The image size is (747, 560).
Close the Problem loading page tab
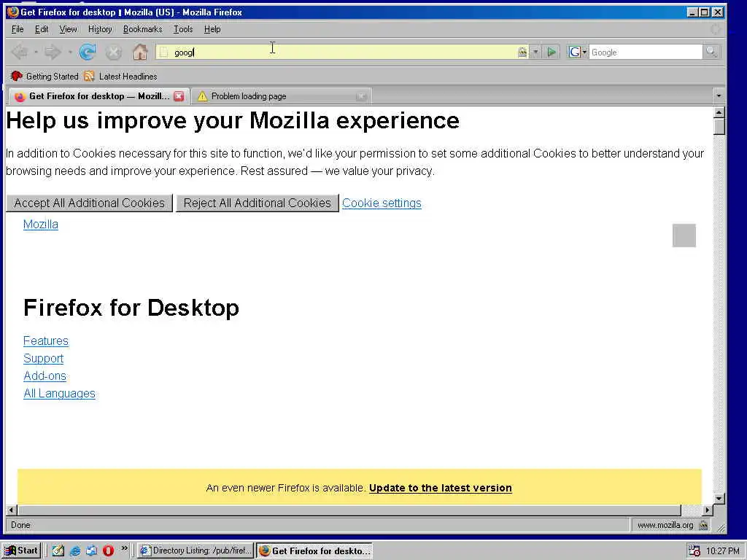(361, 96)
